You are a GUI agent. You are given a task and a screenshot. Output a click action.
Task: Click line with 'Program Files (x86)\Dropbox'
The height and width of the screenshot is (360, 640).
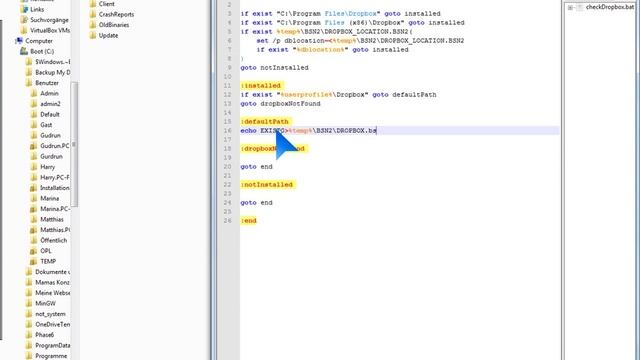coord(352,23)
